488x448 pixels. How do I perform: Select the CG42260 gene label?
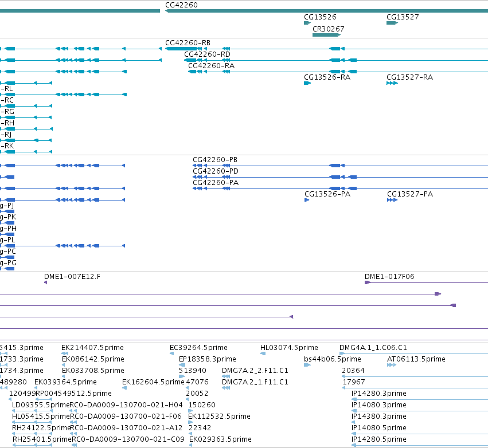coord(181,5)
